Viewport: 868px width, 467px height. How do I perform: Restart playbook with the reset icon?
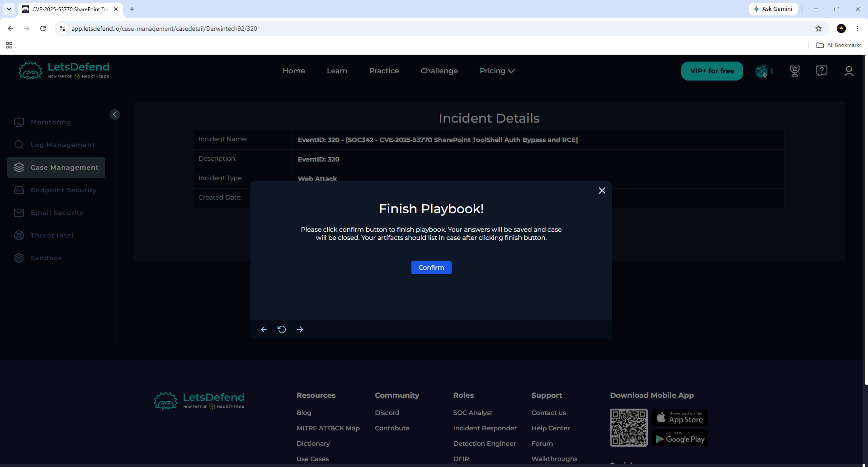pyautogui.click(x=282, y=329)
